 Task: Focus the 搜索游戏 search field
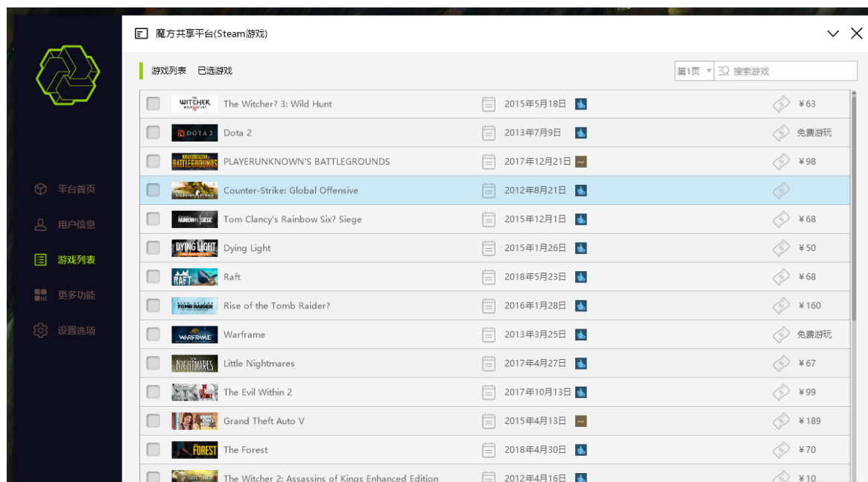click(x=785, y=71)
